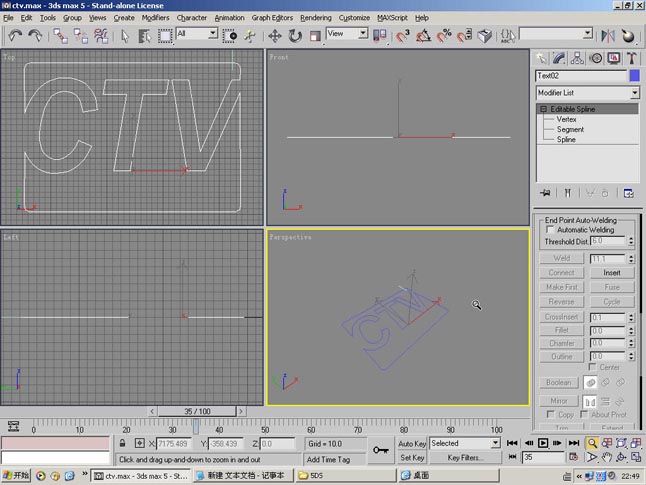Click Configure Modifier Sets icon
This screenshot has height=485, width=646.
(629, 193)
